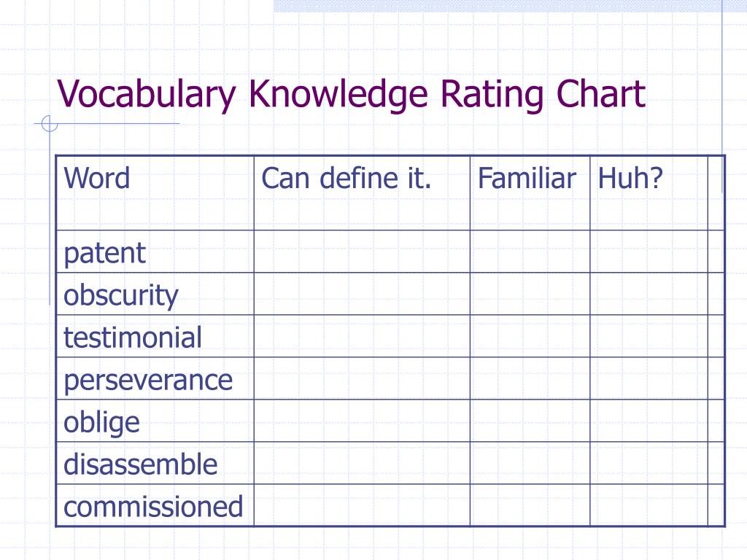Viewport: 747px width, 560px height.
Task: Select the 'Word' column header cell
Action: click(x=155, y=192)
